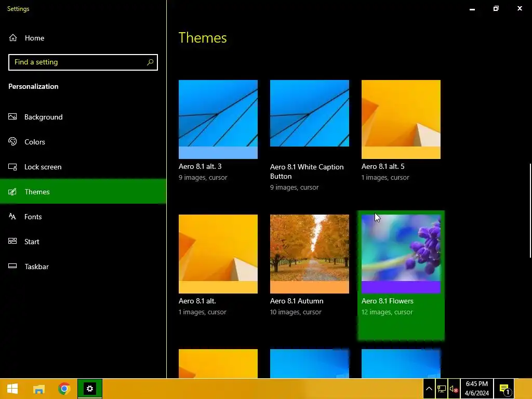This screenshot has height=399, width=532.
Task: Click the Aero 8.1 White Caption Button title
Action: coord(307,171)
